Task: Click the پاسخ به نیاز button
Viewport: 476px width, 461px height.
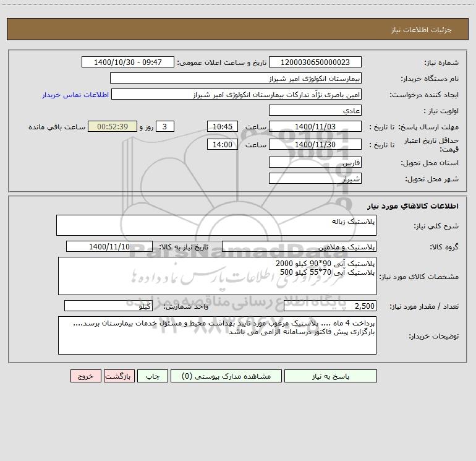Action: [331, 376]
